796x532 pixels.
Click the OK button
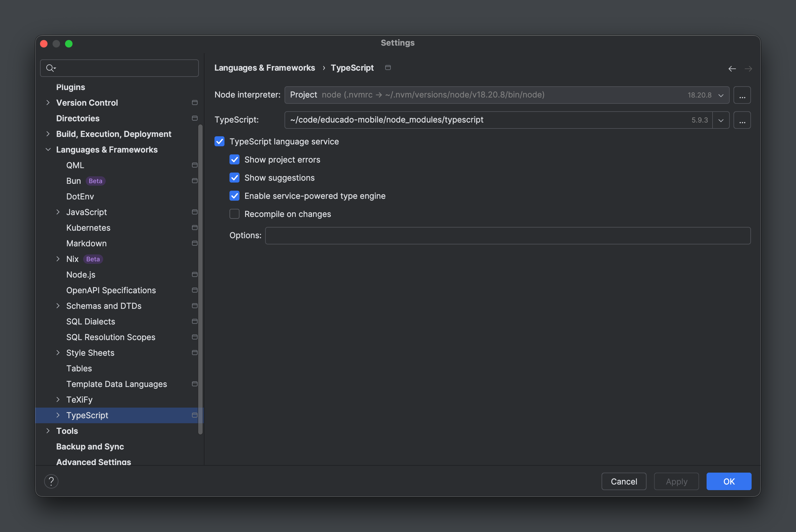coord(729,481)
